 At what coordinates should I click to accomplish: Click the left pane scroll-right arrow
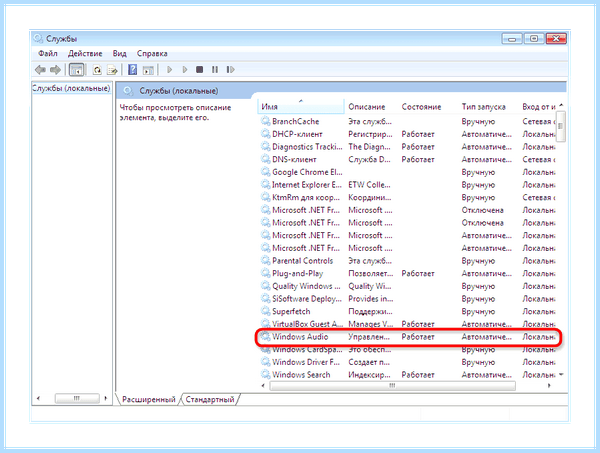tap(106, 398)
